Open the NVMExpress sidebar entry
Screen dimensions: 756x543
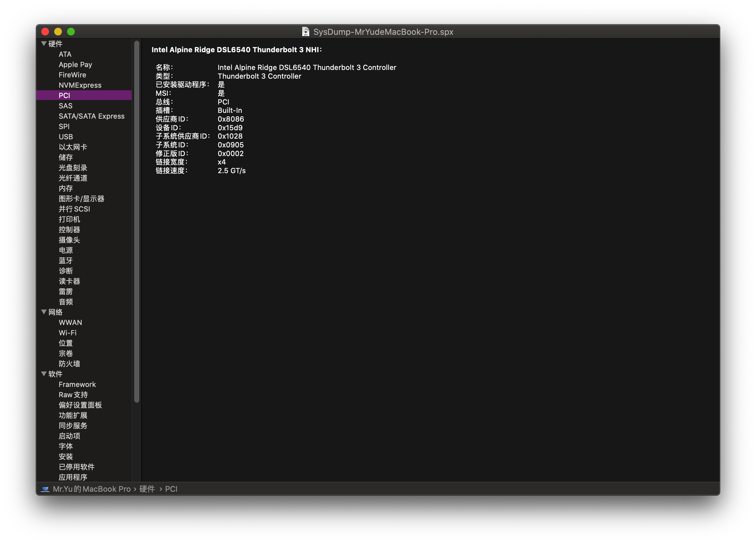80,85
